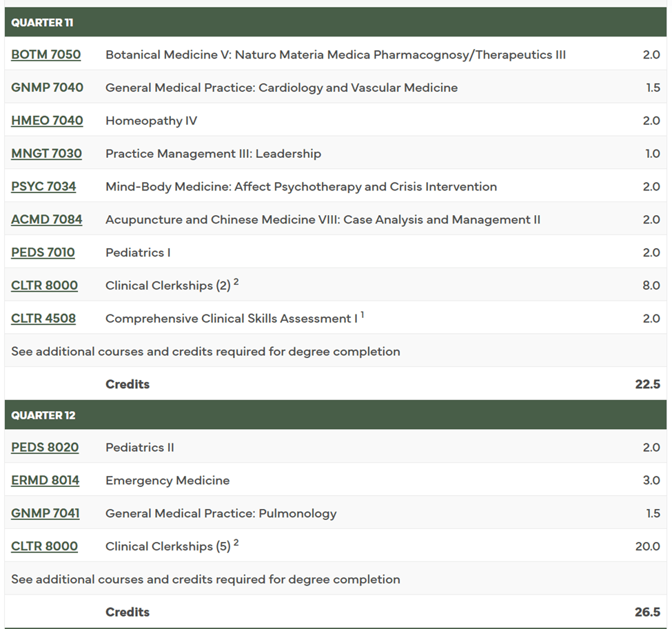Image resolution: width=672 pixels, height=629 pixels.
Task: Open the HMEO 7040 course link
Action: [x=47, y=121]
